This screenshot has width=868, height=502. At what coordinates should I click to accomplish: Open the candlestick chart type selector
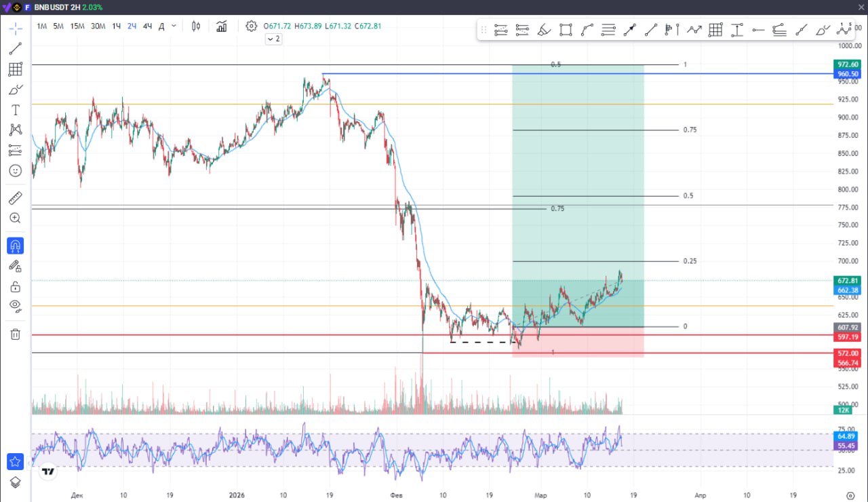[196, 26]
